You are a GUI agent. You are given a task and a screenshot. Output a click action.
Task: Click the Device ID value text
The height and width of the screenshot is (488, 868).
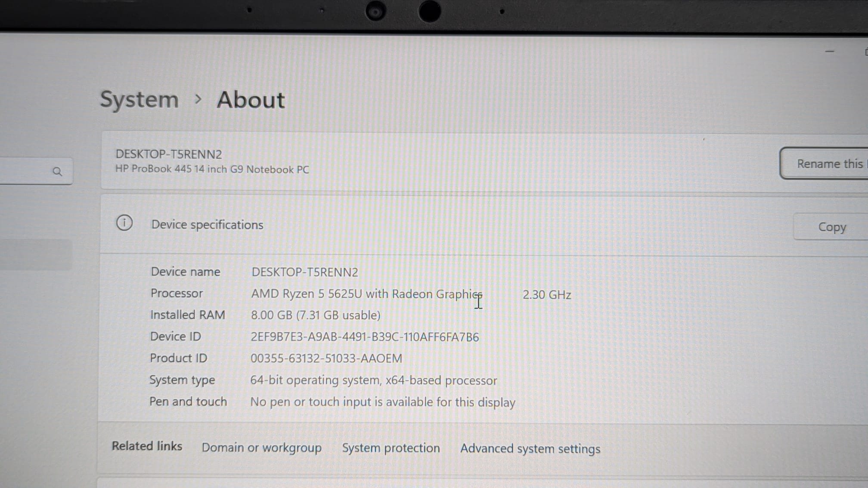point(364,337)
